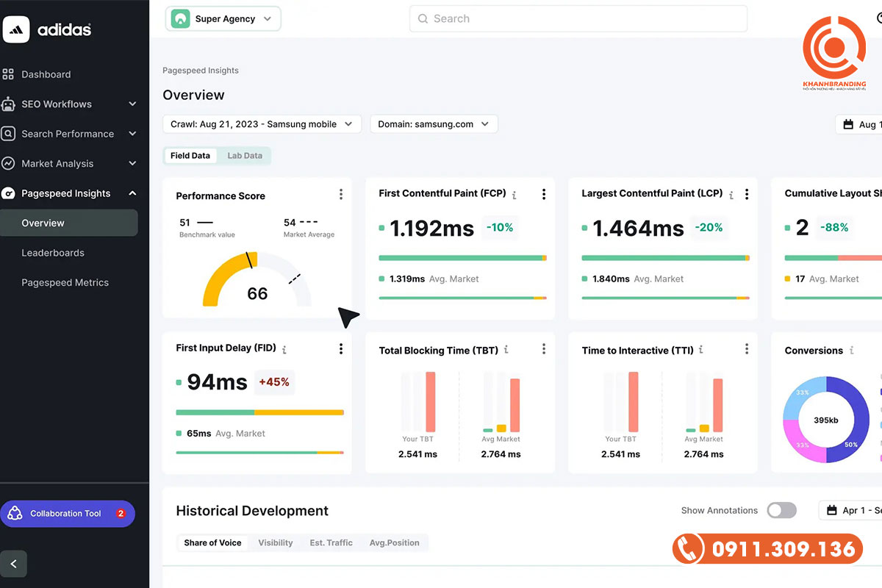
Task: Show info for First Input Delay (FID)
Action: tap(284, 349)
